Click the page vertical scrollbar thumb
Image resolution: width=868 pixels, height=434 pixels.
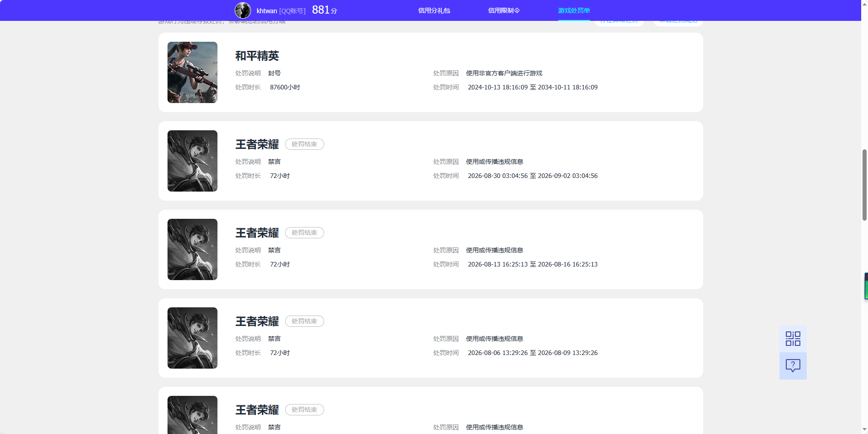[864, 185]
